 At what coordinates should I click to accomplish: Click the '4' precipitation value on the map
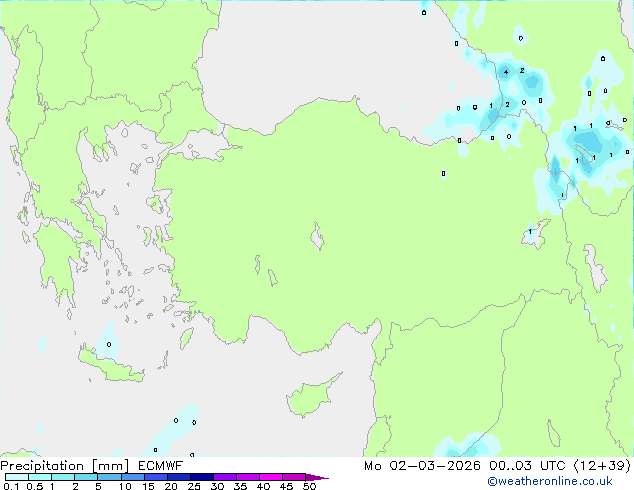506,72
